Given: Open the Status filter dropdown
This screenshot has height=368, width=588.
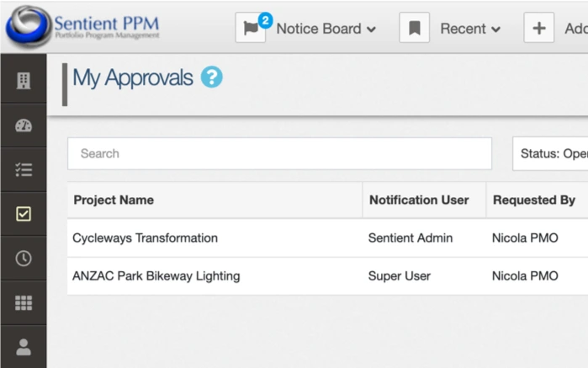Looking at the screenshot, I should coord(550,153).
